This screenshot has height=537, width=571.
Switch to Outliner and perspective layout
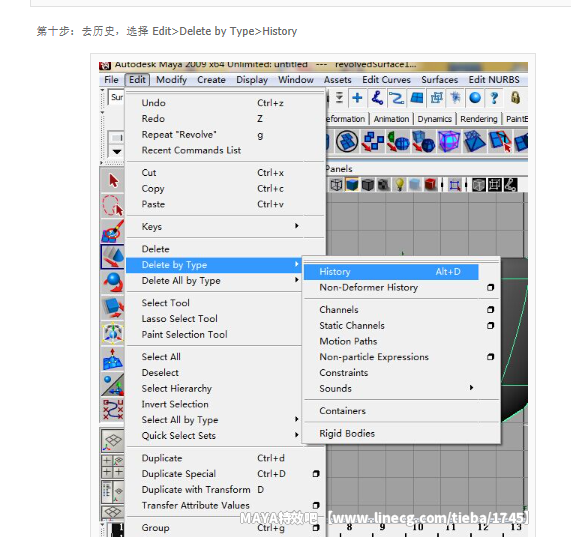coord(113,491)
